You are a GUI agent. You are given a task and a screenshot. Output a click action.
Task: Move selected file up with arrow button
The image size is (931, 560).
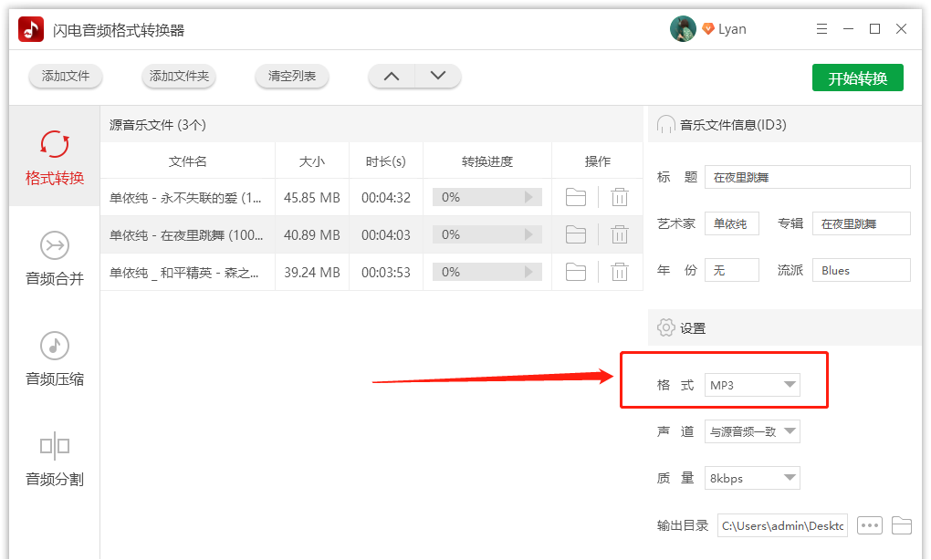(391, 77)
